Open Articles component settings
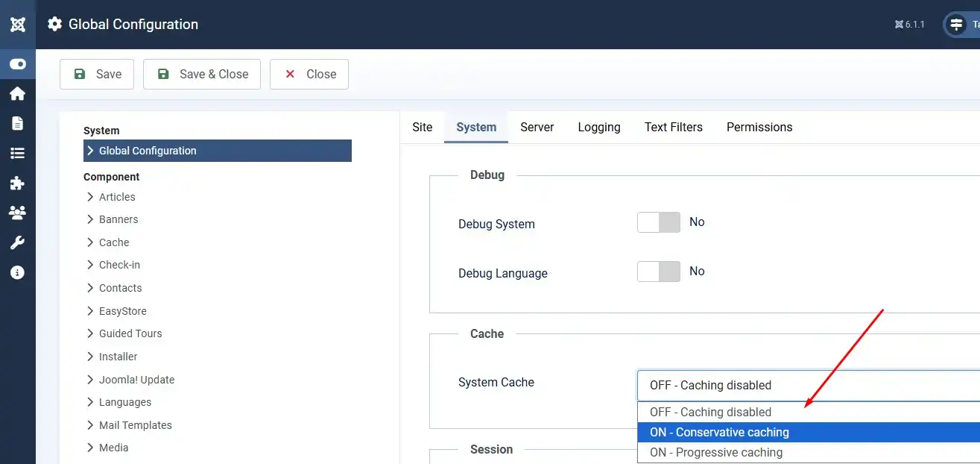Screen dimensions: 980x464 point(117,197)
